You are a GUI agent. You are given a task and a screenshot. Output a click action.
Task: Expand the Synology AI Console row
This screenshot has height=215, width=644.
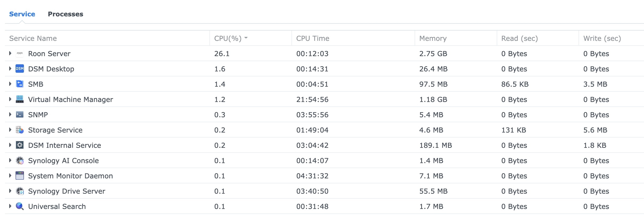point(10,160)
